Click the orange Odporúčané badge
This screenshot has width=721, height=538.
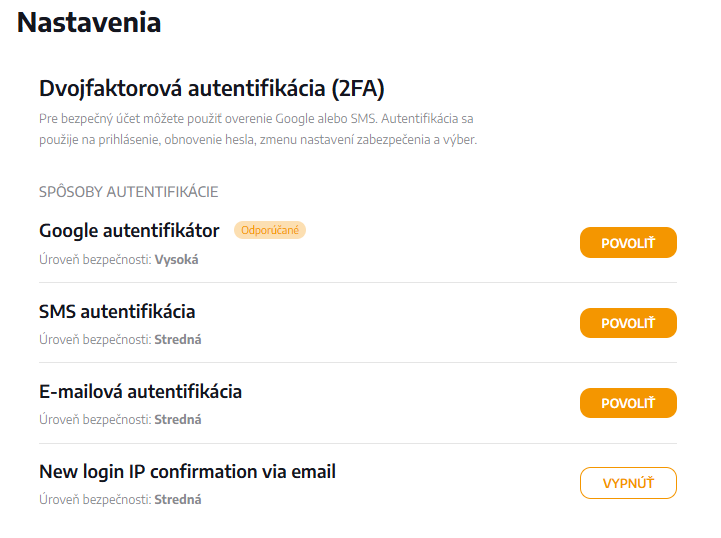[x=270, y=231]
